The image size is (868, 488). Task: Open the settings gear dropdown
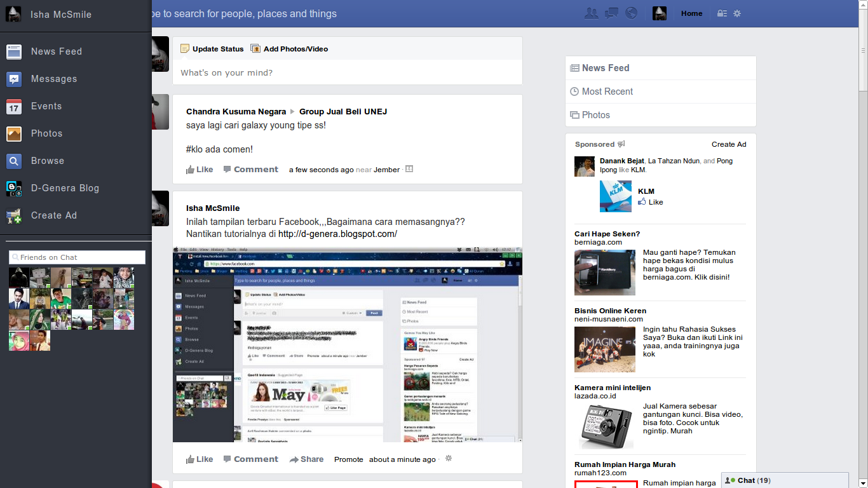[x=736, y=13]
